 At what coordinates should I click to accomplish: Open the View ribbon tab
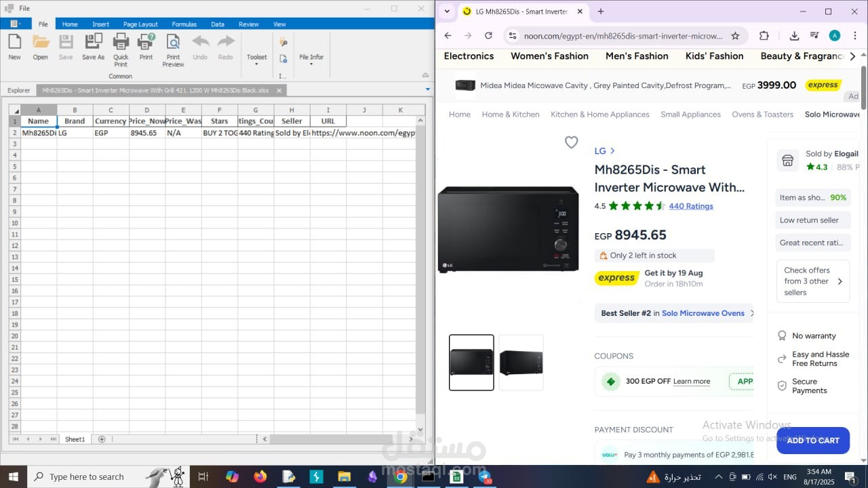pos(279,24)
